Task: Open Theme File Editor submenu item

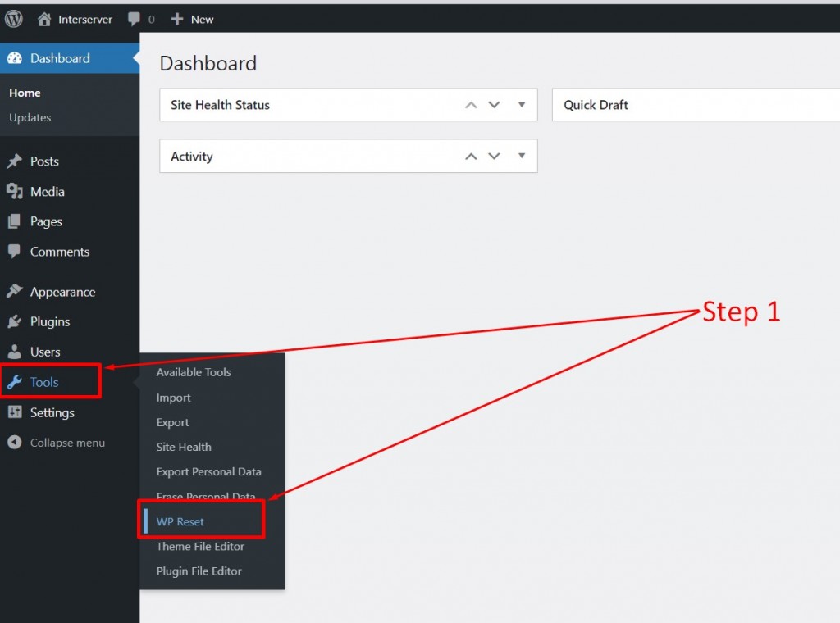Action: coord(200,547)
